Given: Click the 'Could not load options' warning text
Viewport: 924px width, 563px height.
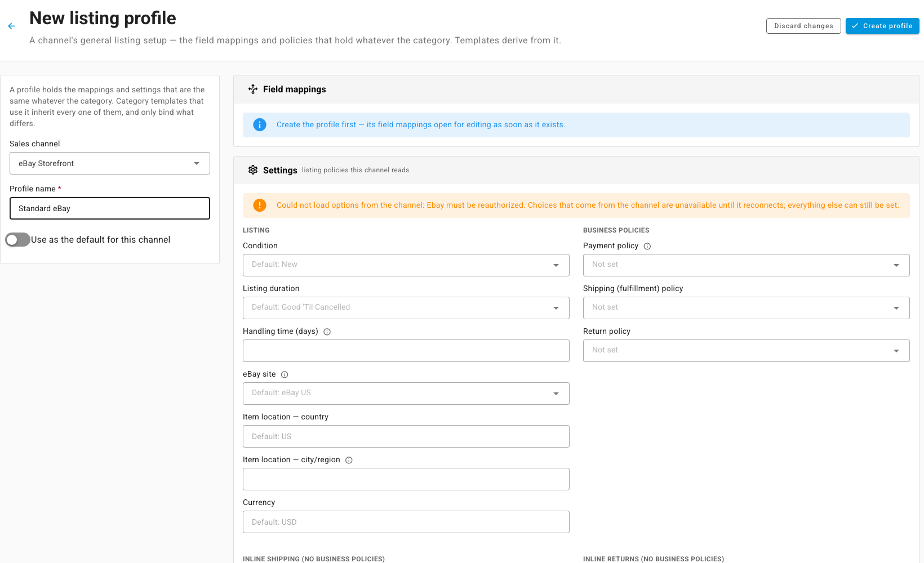Looking at the screenshot, I should tap(588, 205).
